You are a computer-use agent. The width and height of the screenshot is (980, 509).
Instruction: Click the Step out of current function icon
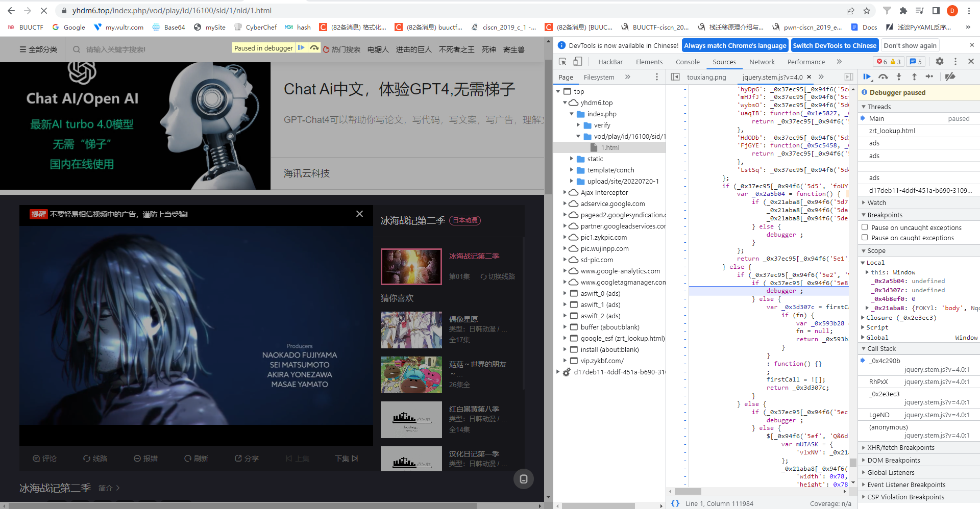tap(914, 77)
